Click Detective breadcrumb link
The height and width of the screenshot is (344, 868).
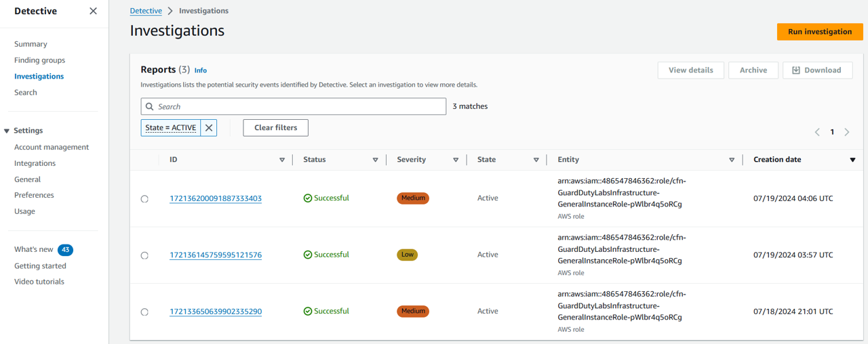coord(146,11)
